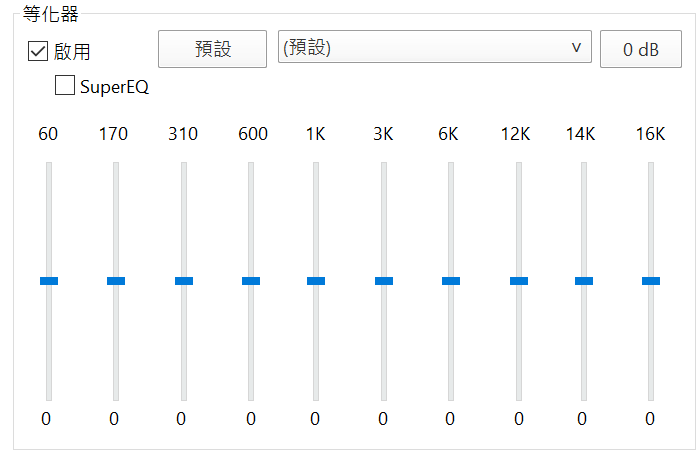This screenshot has width=699, height=460.
Task: Click the 0 dB preamp button
Action: [641, 49]
